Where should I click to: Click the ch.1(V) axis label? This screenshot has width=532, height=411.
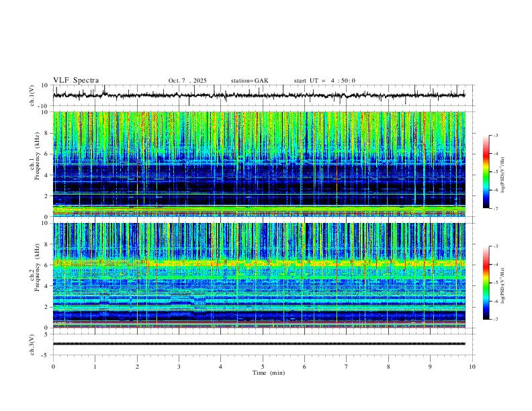click(32, 95)
